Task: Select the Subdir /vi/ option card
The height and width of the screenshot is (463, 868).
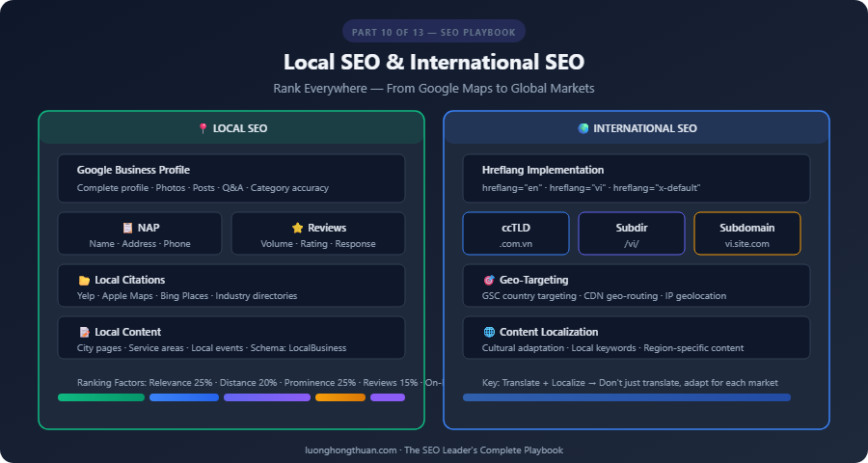Action: 632,233
